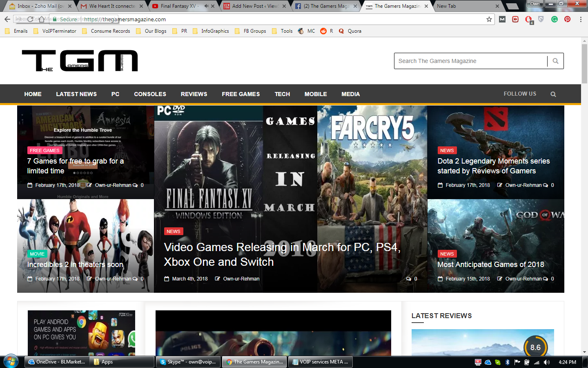Click the MOVIE category tag
This screenshot has height=368, width=588.
coord(37,254)
